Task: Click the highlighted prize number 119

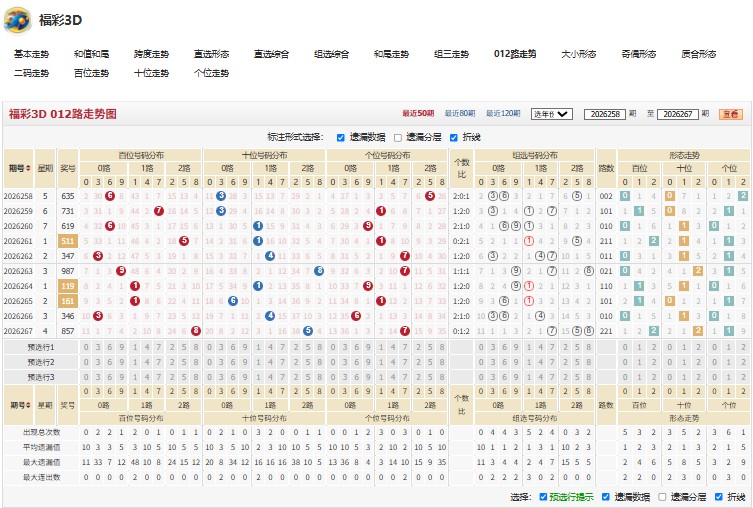Action: (x=68, y=286)
